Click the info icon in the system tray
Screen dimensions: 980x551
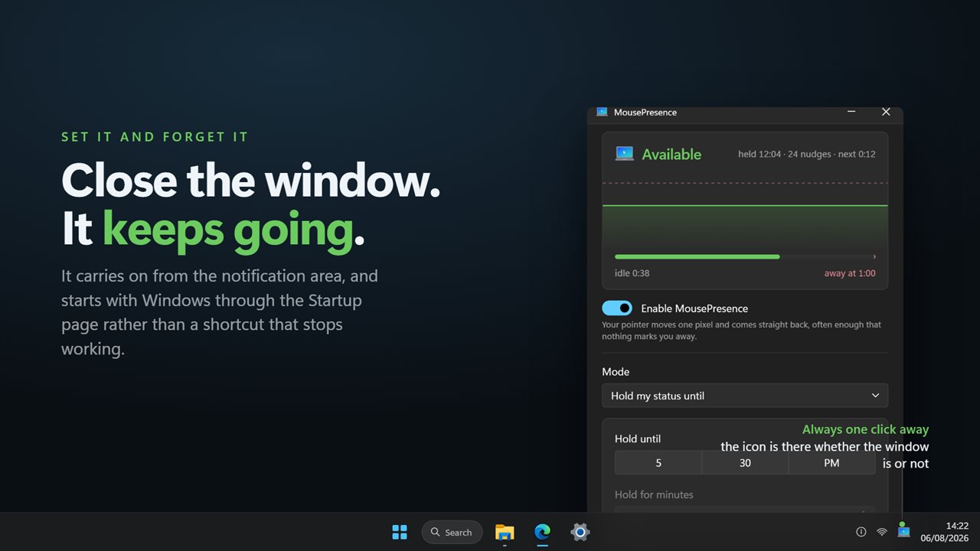pos(861,532)
